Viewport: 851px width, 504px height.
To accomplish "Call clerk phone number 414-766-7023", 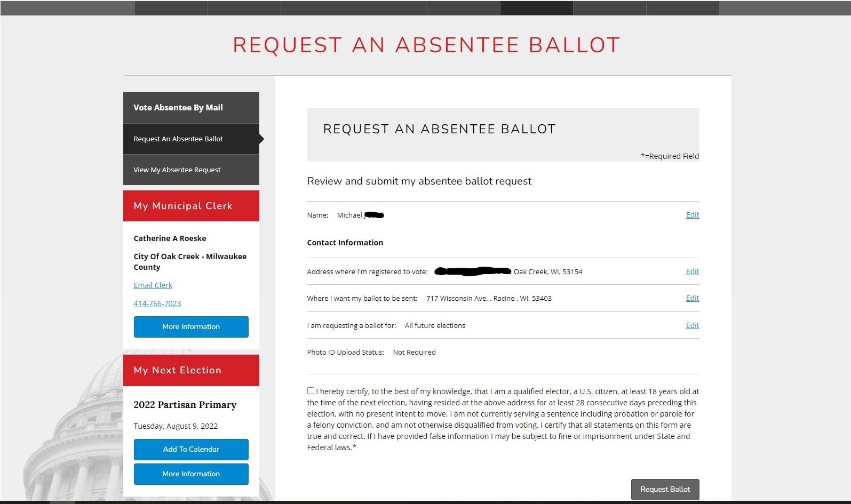I will pos(157,303).
